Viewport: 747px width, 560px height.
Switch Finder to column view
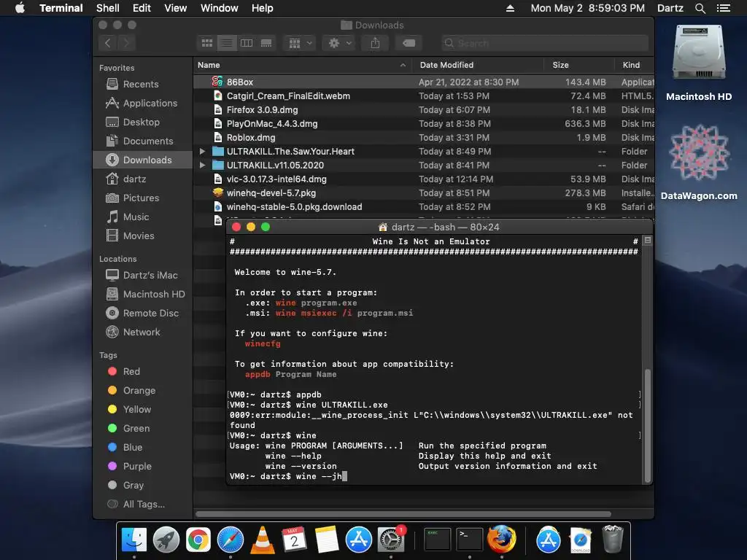tap(247, 43)
